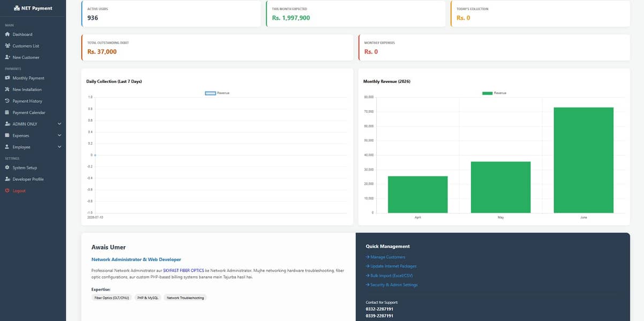This screenshot has height=321, width=644.
Task: Open Update Internet Packages link
Action: 391,266
